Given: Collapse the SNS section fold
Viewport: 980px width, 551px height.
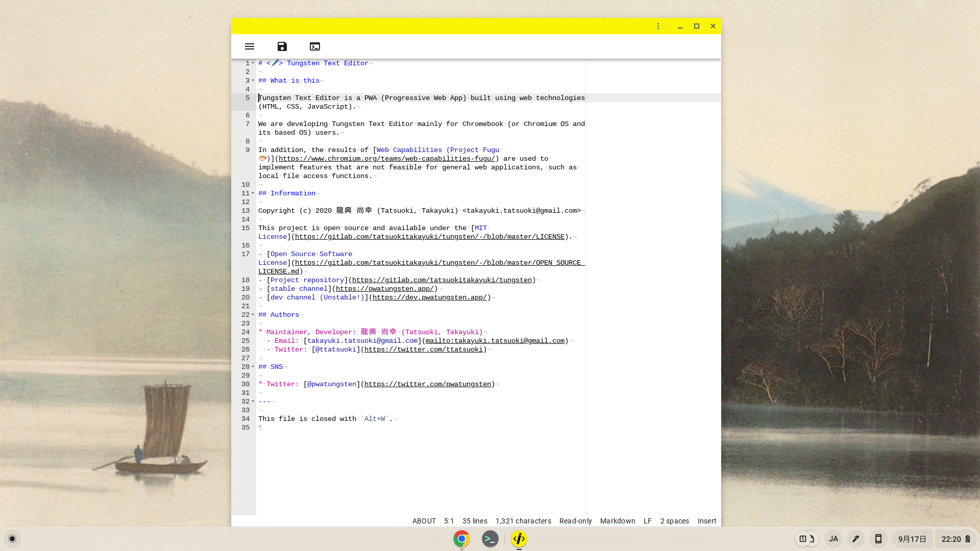Looking at the screenshot, I should pyautogui.click(x=253, y=367).
